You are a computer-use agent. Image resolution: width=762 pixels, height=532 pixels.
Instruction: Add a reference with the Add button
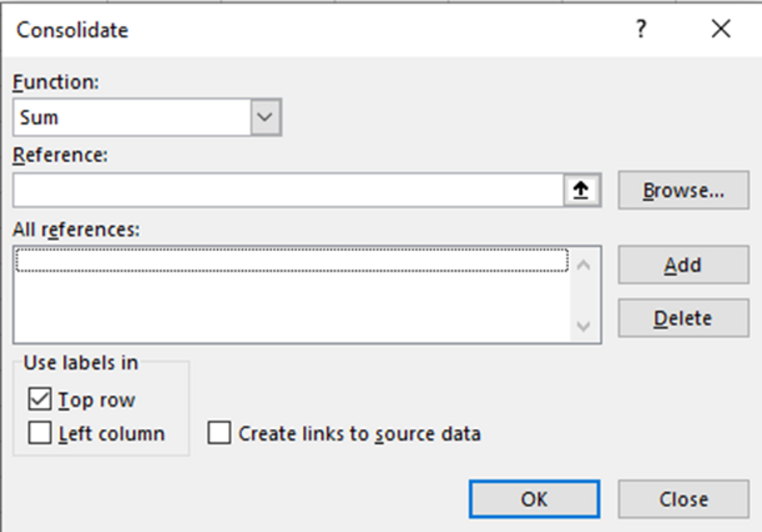point(682,264)
